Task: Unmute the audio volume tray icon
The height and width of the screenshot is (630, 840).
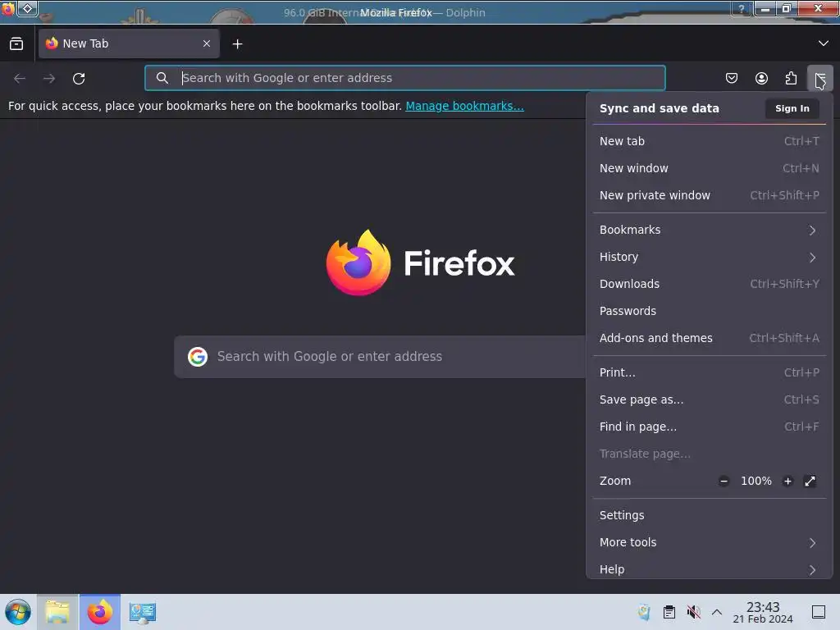Action: coord(694,612)
